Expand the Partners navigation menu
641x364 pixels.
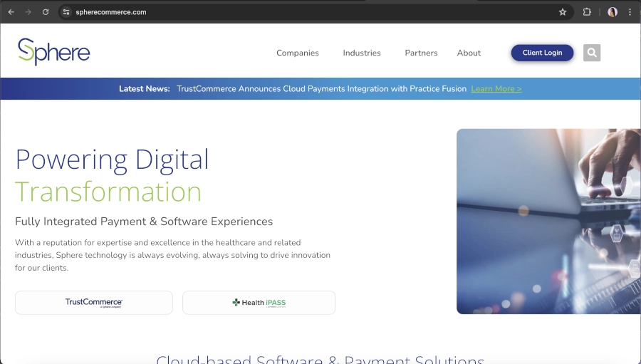point(421,53)
